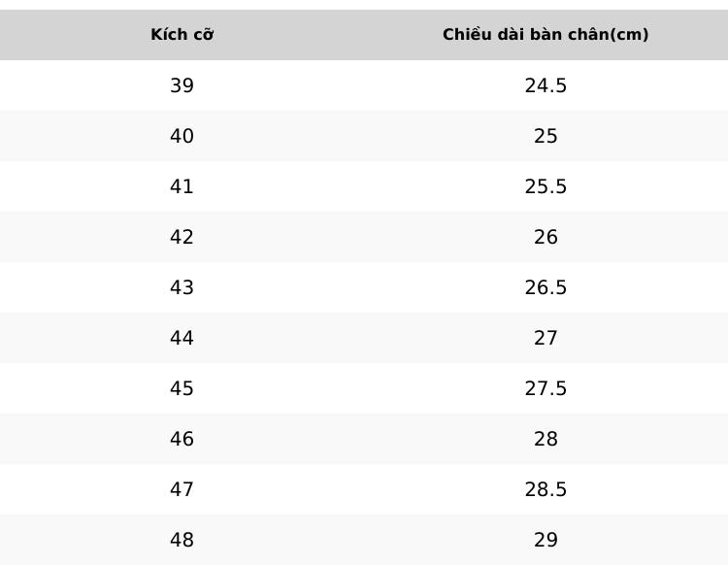Click the 26.5 foot length value
The width and height of the screenshot is (728, 565).
point(546,287)
